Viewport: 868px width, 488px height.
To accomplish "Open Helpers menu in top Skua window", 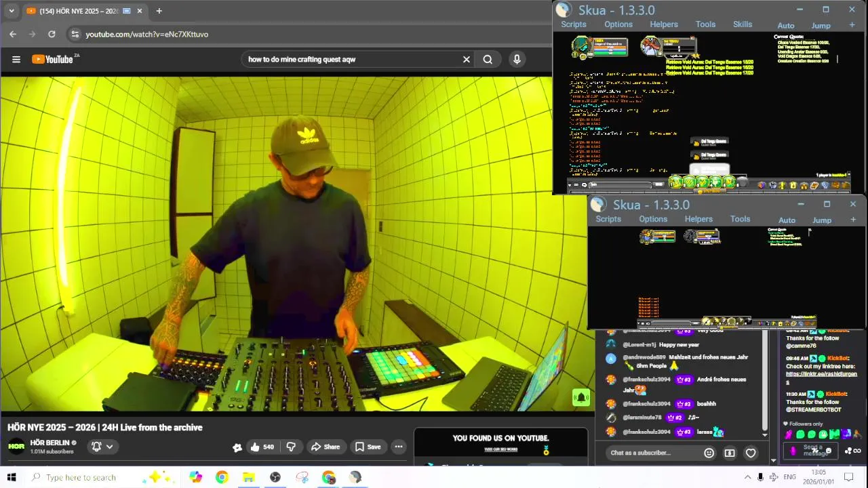I will point(664,24).
